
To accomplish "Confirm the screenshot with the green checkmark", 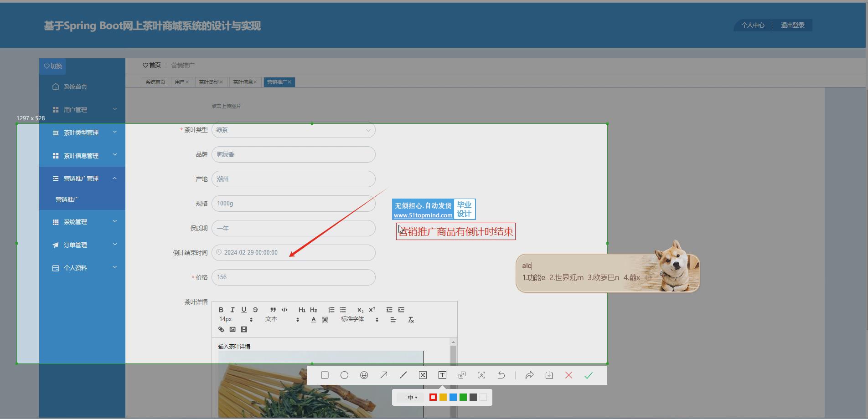I will pos(589,375).
